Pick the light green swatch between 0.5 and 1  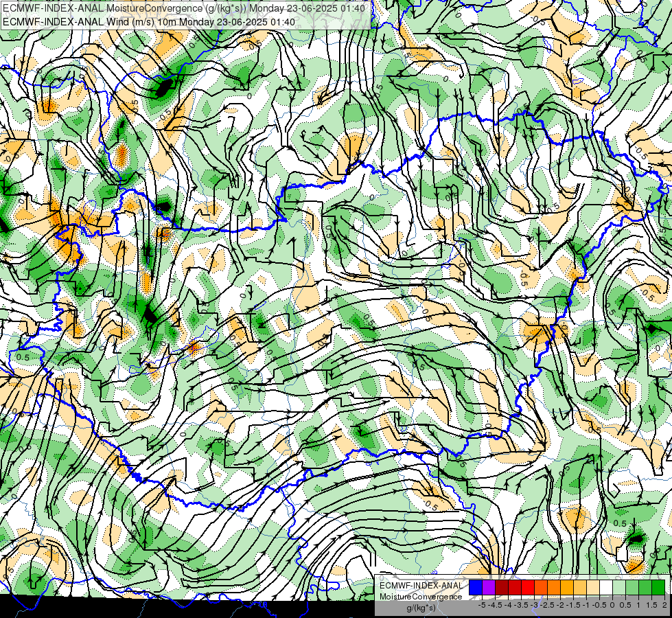pos(632,588)
